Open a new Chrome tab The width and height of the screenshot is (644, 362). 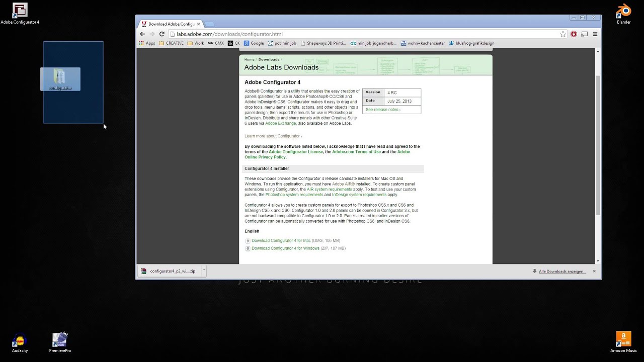pos(210,24)
